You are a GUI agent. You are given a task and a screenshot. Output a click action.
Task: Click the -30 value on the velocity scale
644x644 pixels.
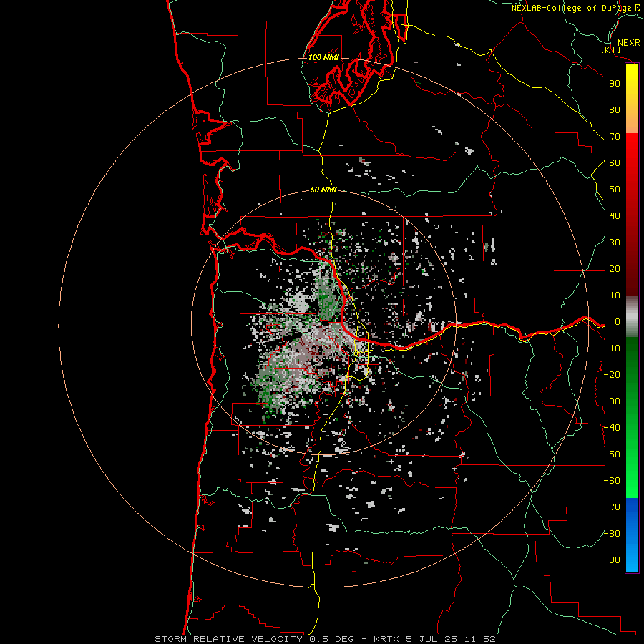612,401
